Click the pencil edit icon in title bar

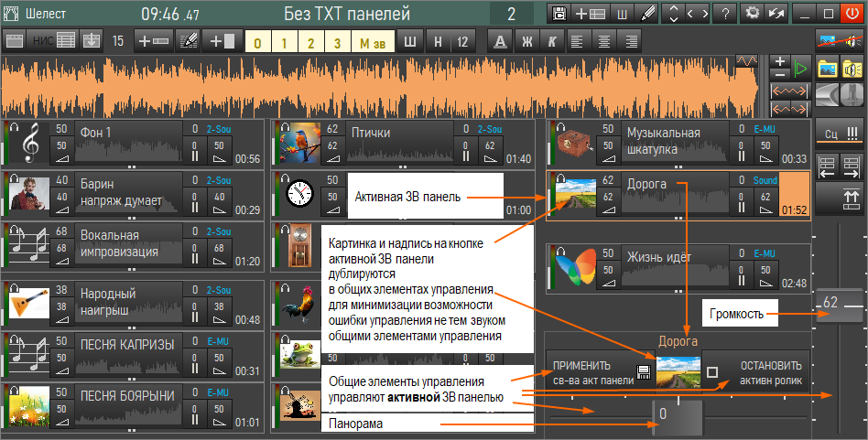point(645,14)
